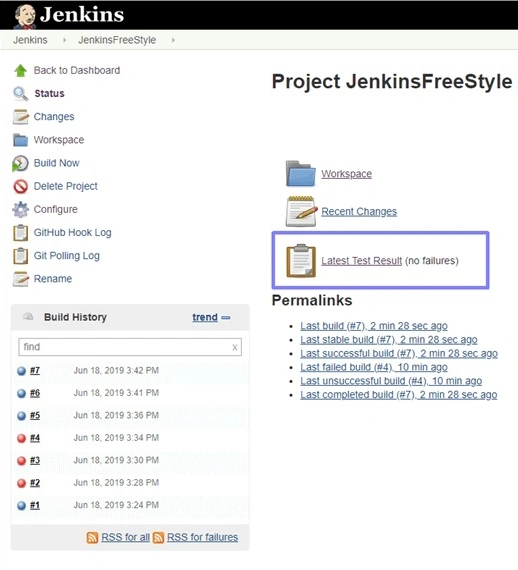Open the Last completed build (#7) permalink

[399, 395]
